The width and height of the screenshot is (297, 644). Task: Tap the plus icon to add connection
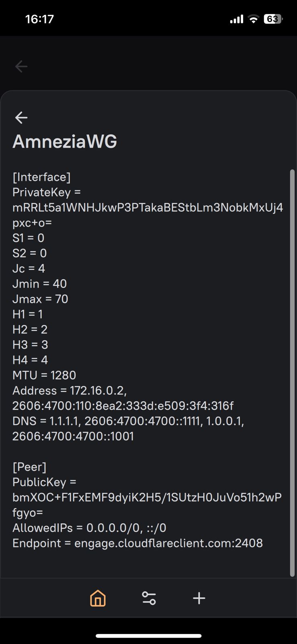(199, 598)
